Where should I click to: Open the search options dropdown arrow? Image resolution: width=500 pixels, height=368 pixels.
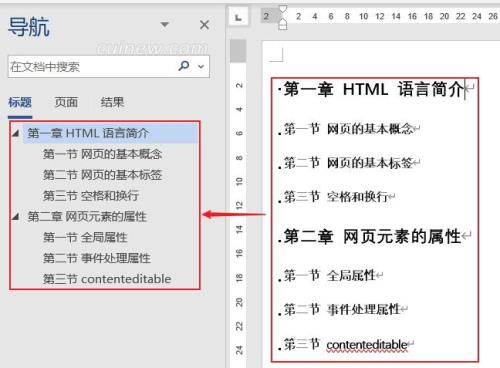tap(201, 67)
